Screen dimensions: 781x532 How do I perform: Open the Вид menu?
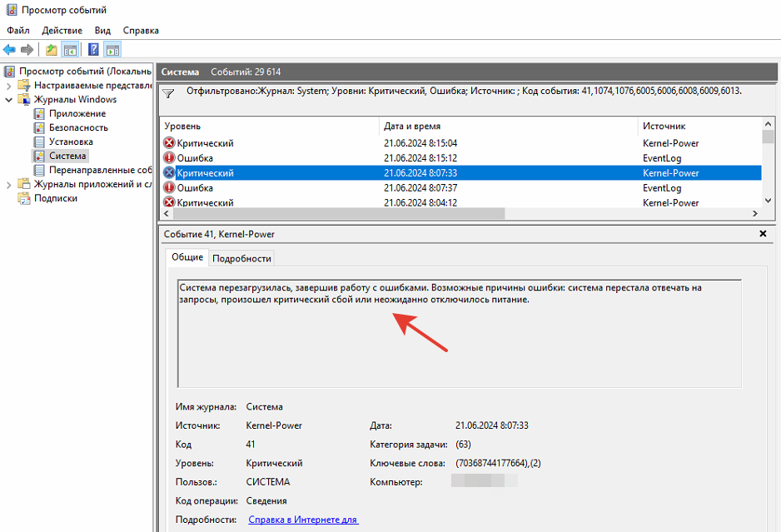(x=102, y=30)
